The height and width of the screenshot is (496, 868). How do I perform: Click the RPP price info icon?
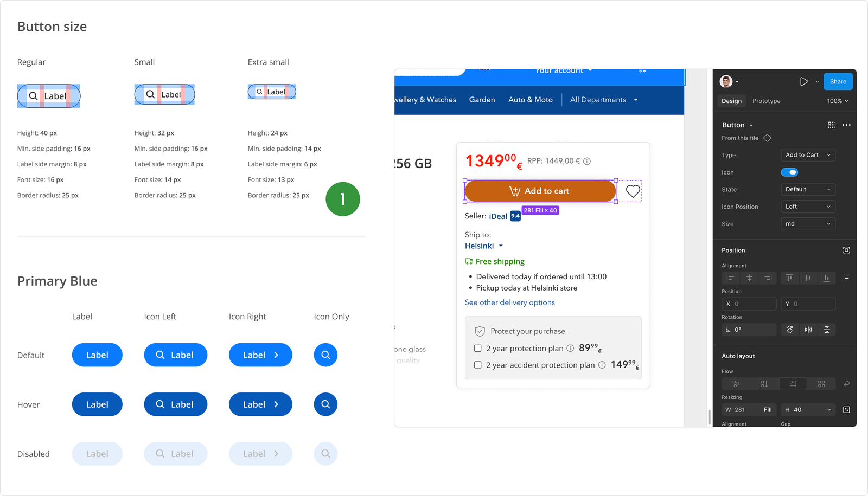(x=587, y=161)
